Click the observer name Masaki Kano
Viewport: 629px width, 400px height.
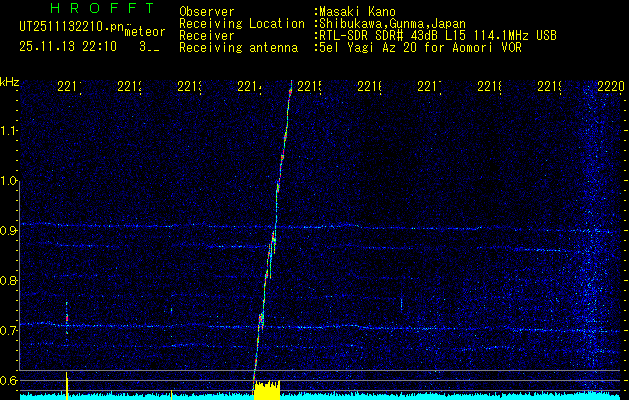tap(357, 12)
